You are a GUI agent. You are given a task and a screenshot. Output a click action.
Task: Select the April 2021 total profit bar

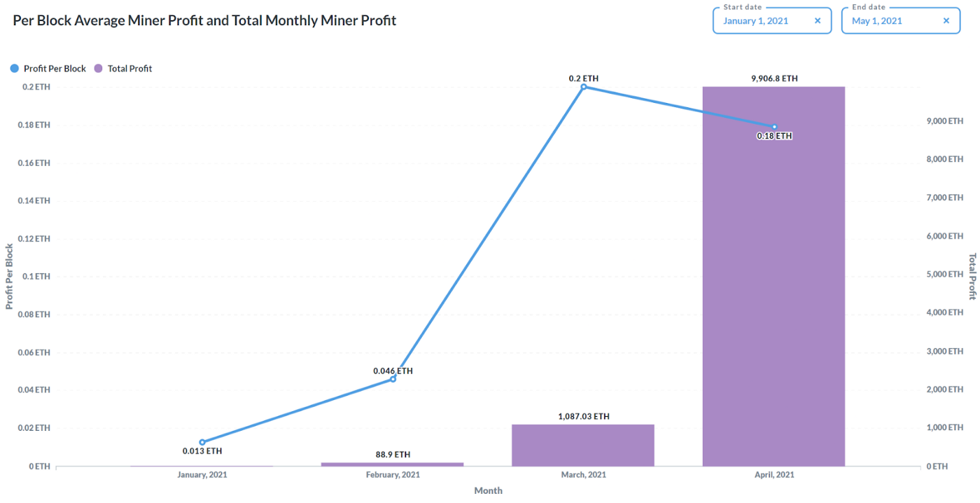pos(773,280)
